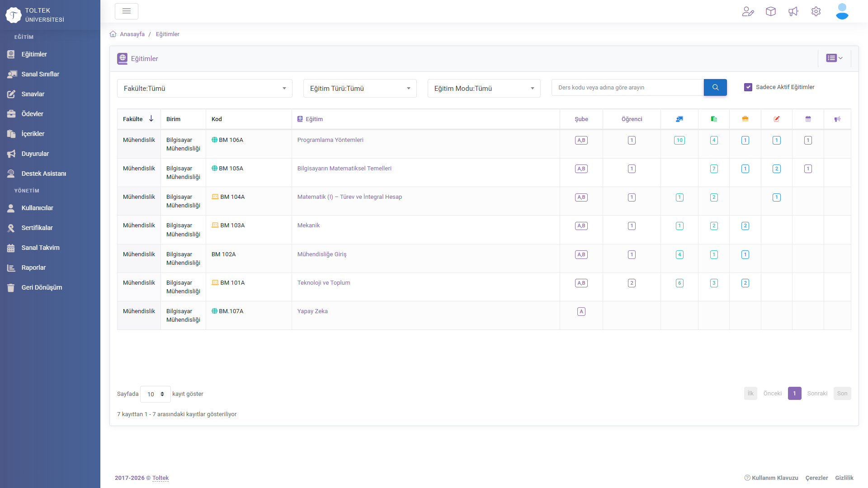Open the user profile avatar
Screen dimensions: 868x488
coord(842,11)
